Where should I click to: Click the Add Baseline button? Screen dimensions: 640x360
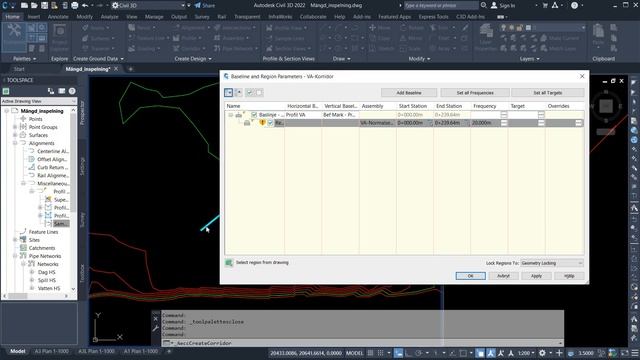coord(409,93)
